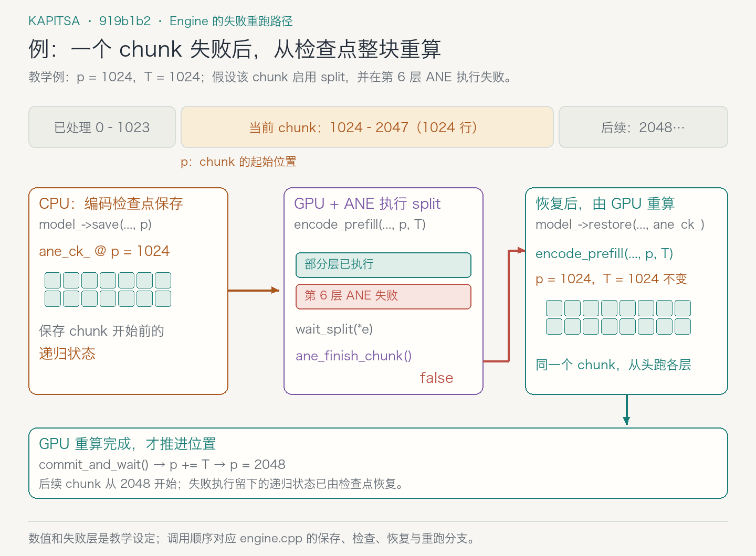Viewport: 756px width, 556px height.
Task: Click the code text "model_->save(..., p)"
Action: coord(95,224)
